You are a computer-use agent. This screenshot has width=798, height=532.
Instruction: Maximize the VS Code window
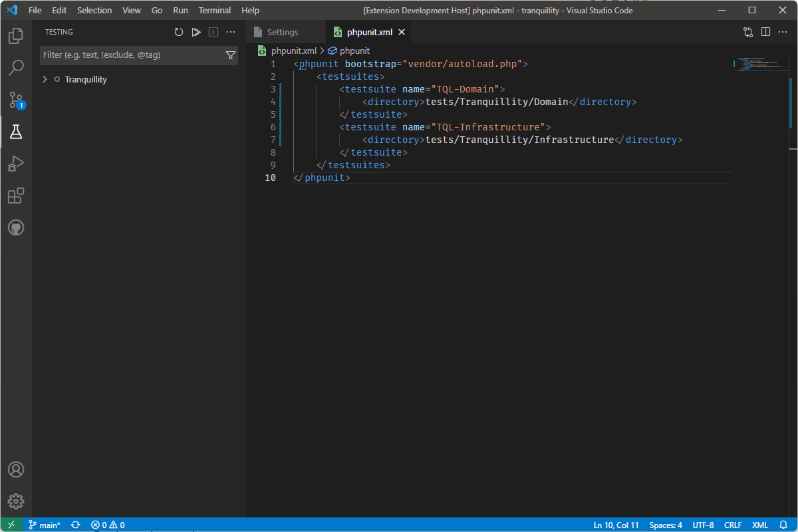pyautogui.click(x=752, y=10)
